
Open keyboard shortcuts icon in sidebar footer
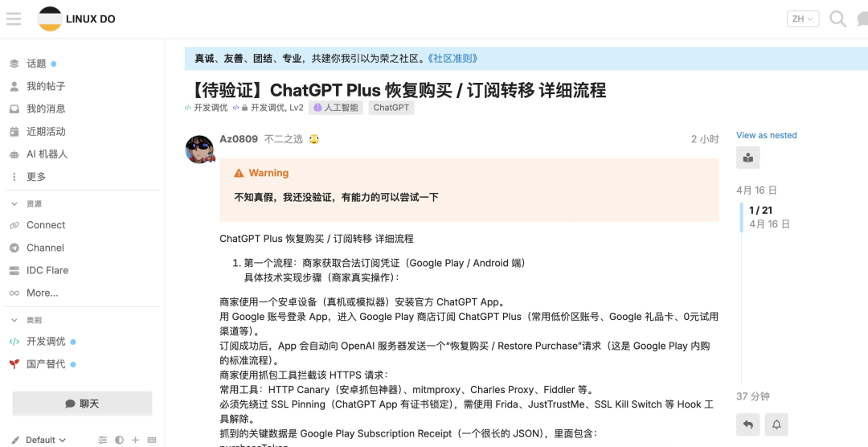(x=152, y=440)
